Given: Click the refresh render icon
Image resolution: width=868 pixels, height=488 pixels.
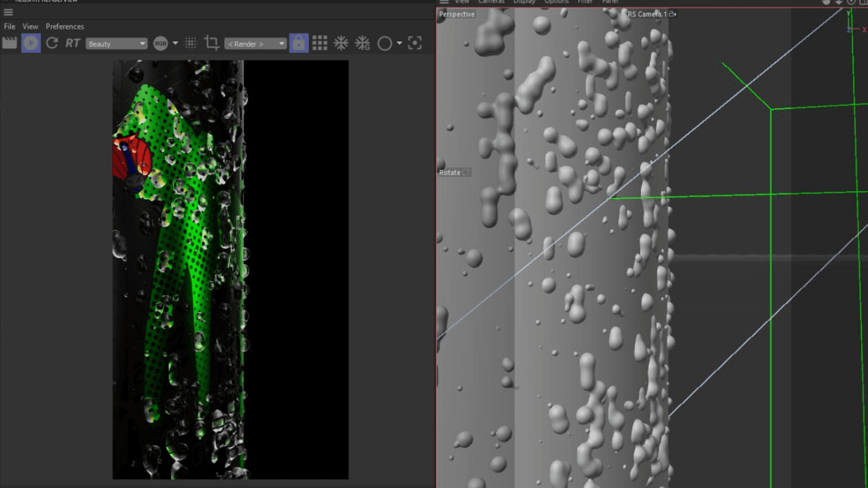Looking at the screenshot, I should tap(52, 43).
